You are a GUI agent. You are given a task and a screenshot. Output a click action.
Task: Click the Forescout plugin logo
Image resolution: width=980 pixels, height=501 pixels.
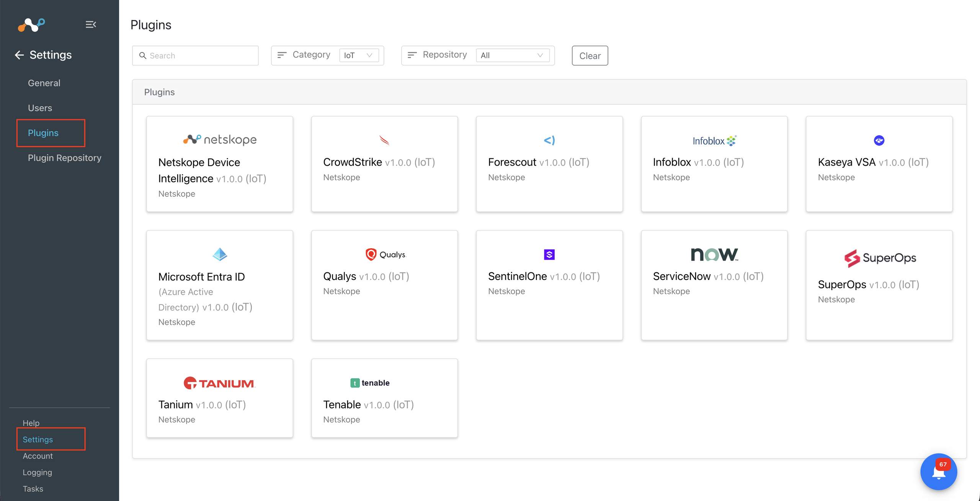click(549, 140)
